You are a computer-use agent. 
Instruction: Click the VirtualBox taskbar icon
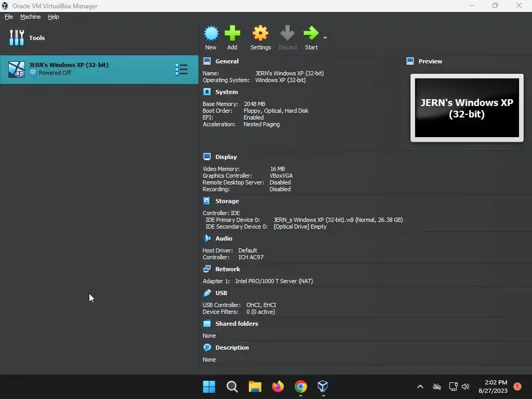[x=323, y=387]
